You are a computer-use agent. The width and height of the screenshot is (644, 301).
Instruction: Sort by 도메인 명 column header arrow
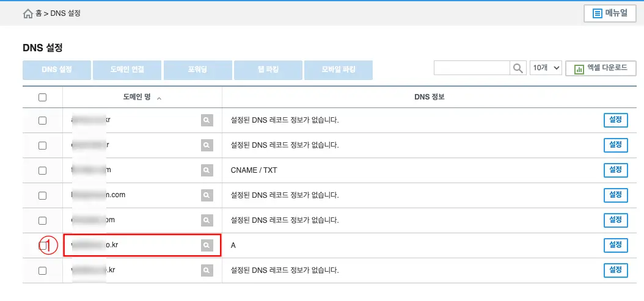coord(159,98)
